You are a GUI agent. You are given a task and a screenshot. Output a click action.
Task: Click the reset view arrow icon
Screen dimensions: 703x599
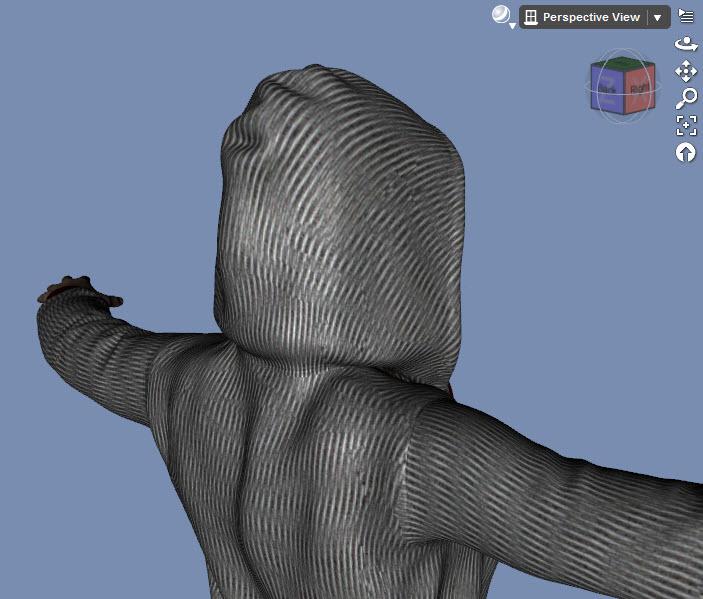(686, 152)
